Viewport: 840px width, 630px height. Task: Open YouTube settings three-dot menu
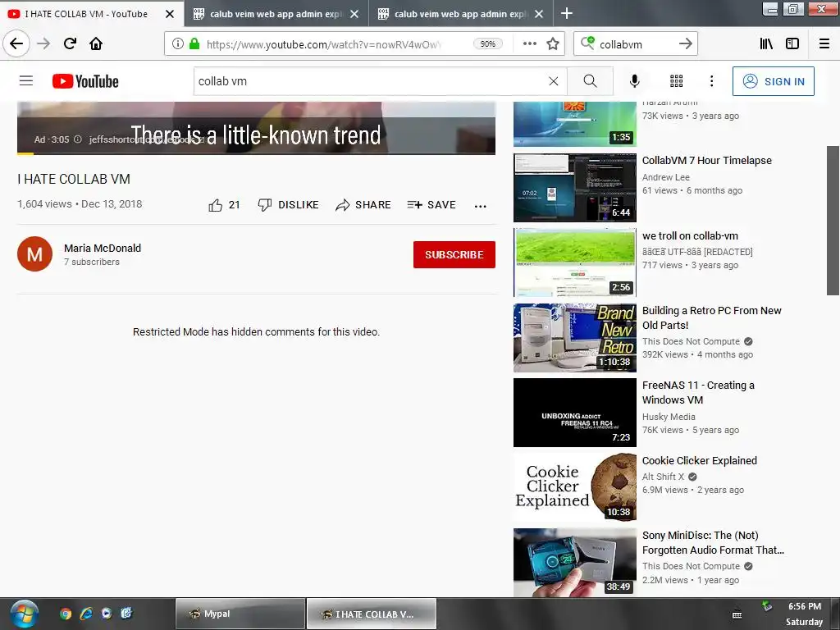(x=711, y=81)
